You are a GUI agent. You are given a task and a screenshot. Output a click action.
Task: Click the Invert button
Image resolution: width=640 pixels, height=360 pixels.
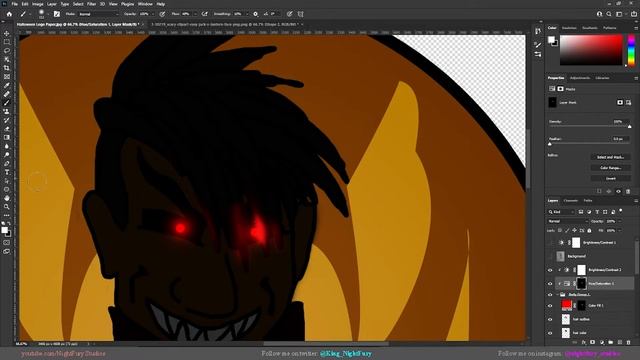(611, 178)
